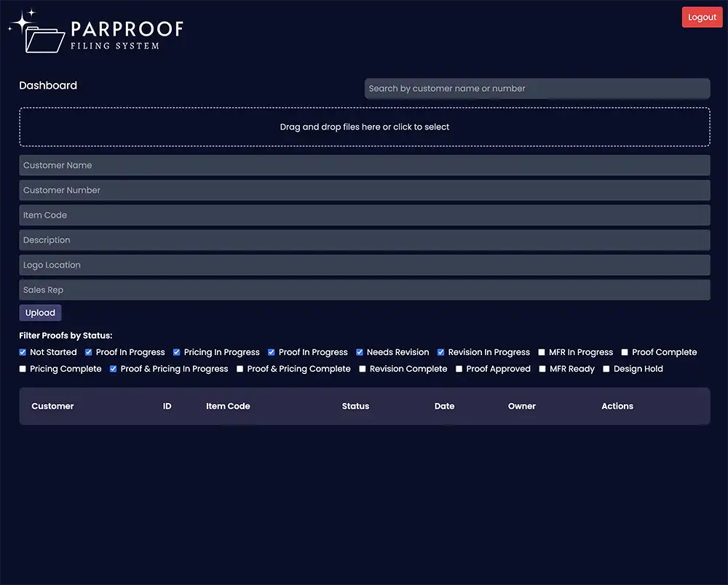Image resolution: width=728 pixels, height=585 pixels.
Task: Click the Date column header
Action: (x=444, y=406)
